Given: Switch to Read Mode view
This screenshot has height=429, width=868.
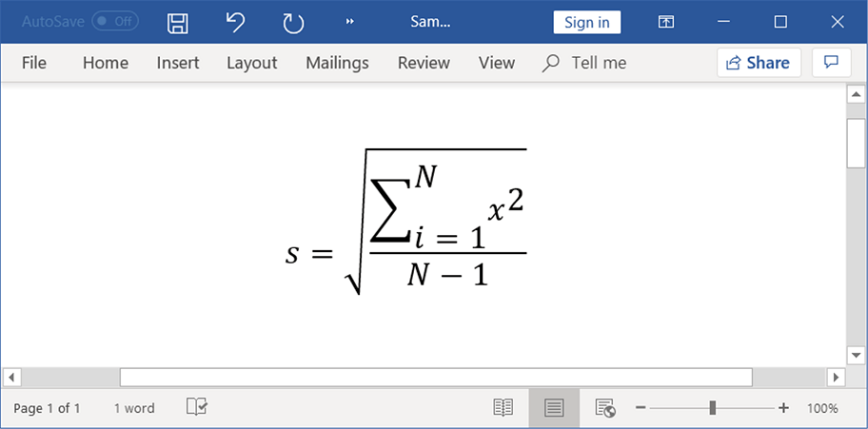Looking at the screenshot, I should coord(503,407).
